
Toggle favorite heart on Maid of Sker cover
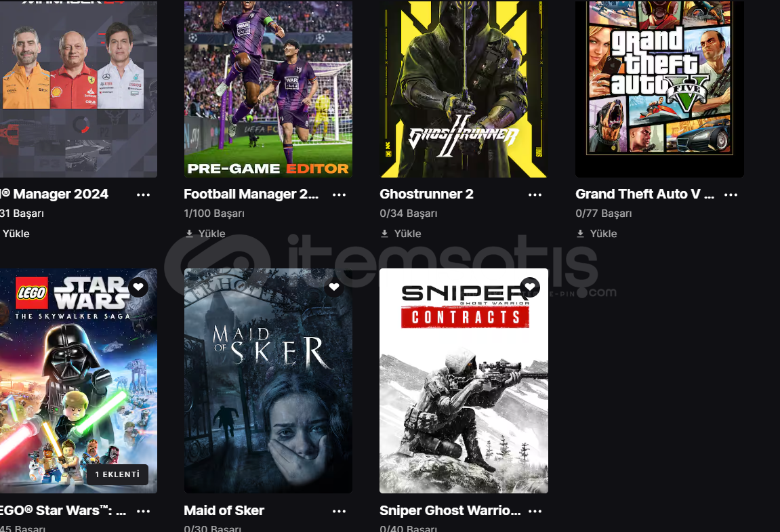(x=334, y=287)
